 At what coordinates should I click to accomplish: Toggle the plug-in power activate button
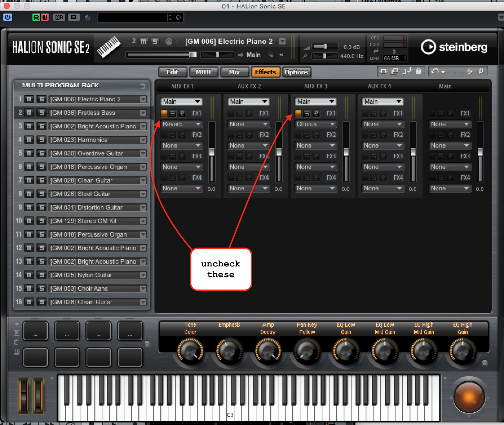(8, 17)
